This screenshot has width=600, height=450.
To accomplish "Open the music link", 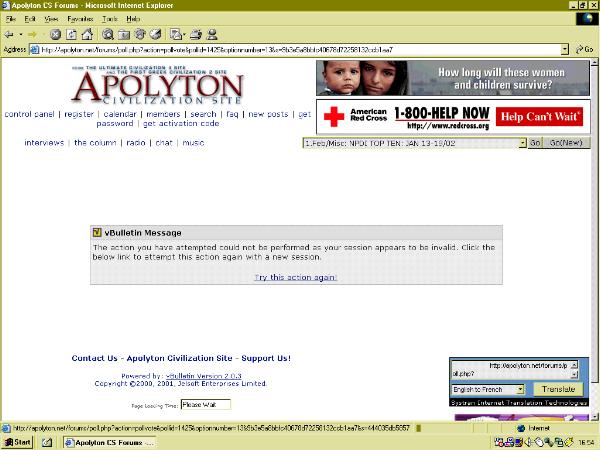I will coord(193,143).
